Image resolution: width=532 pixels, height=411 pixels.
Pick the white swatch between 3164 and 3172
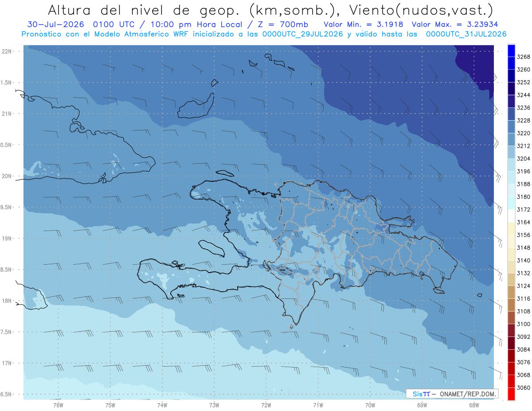(x=511, y=215)
